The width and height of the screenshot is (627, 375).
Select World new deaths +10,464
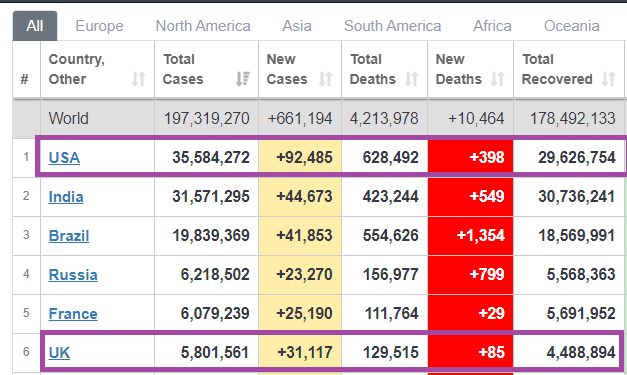(476, 118)
